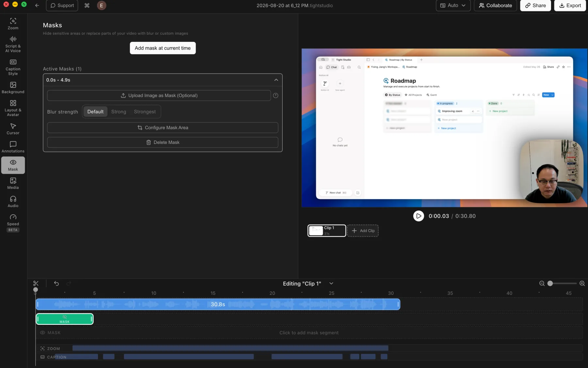The image size is (588, 368).
Task: Zoom in the timeline
Action: point(582,283)
